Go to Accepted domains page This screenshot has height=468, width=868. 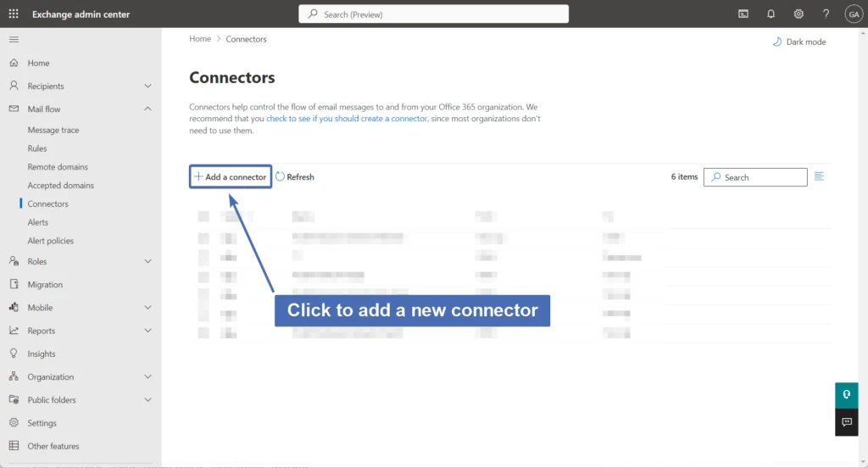click(x=60, y=186)
